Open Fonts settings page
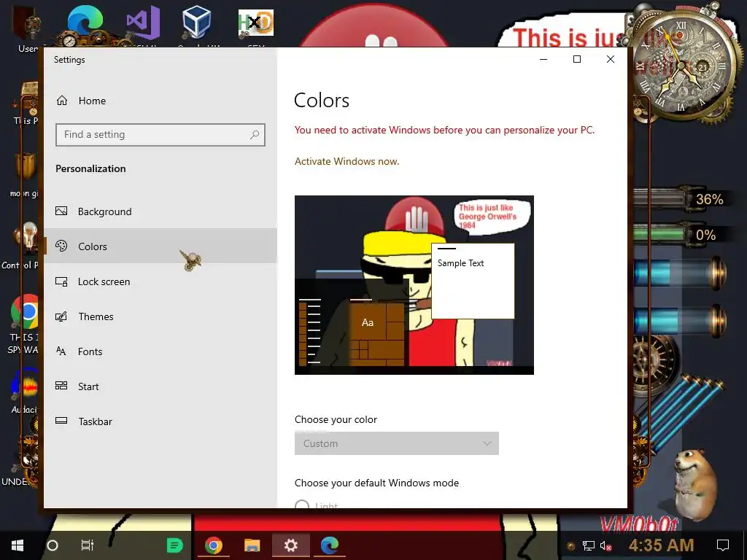The image size is (747, 560). click(x=160, y=351)
